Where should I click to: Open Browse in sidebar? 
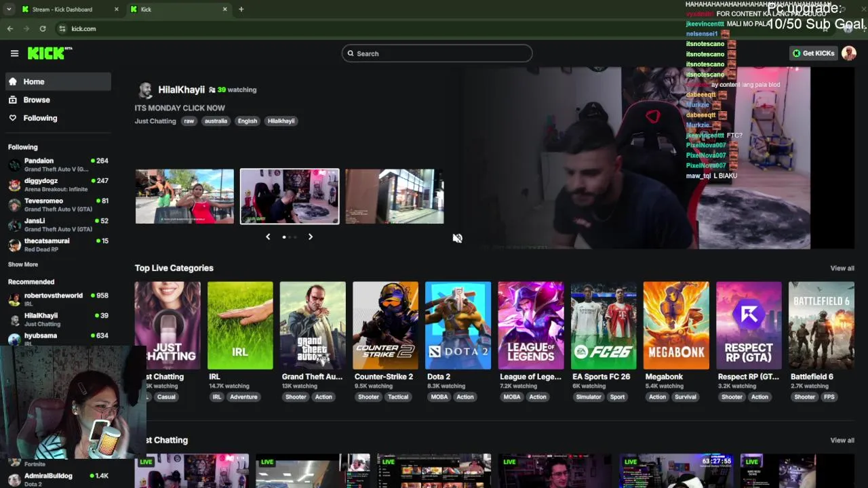(x=58, y=100)
